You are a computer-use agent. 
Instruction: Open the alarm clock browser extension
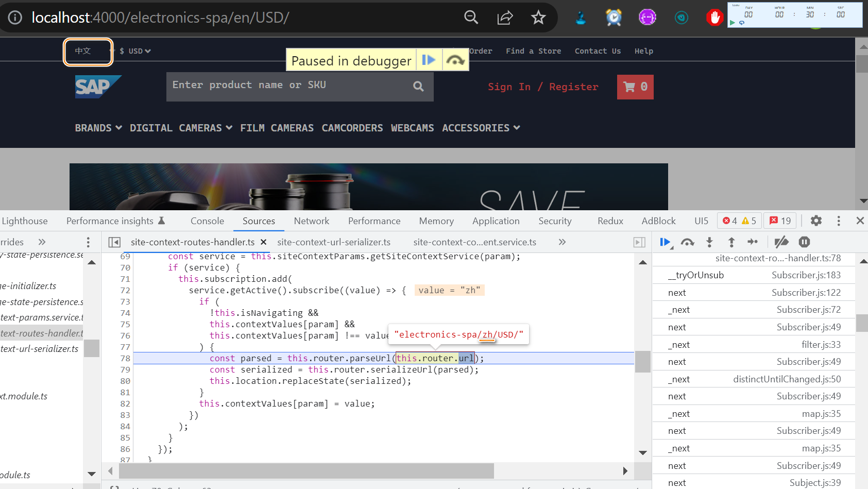point(614,18)
